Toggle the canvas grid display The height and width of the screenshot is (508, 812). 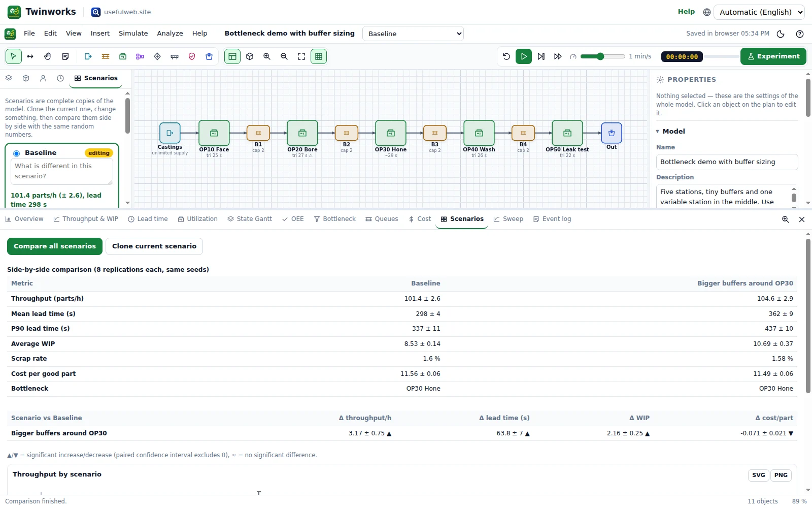[319, 56]
